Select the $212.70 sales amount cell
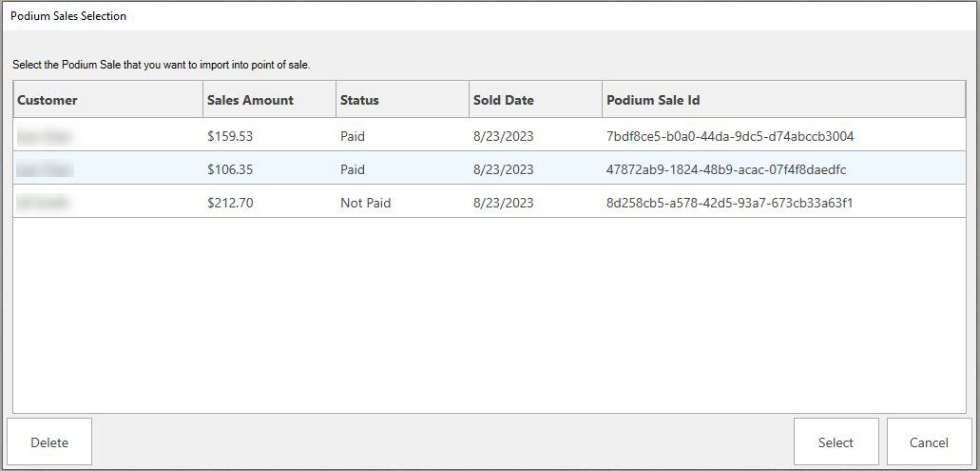Viewport: 980px width, 471px height. (230, 203)
